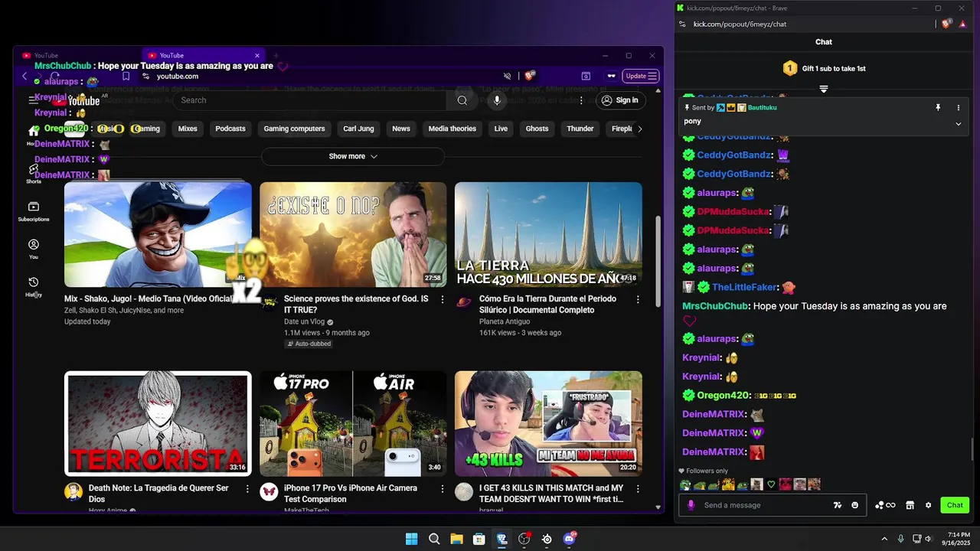Open Brave Update menu button
The height and width of the screenshot is (551, 980).
tap(641, 76)
